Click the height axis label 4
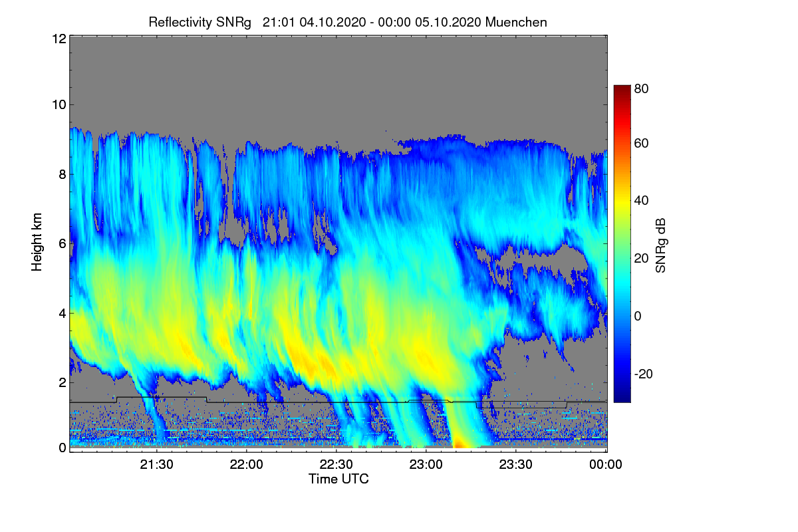798x532 pixels. (62, 313)
